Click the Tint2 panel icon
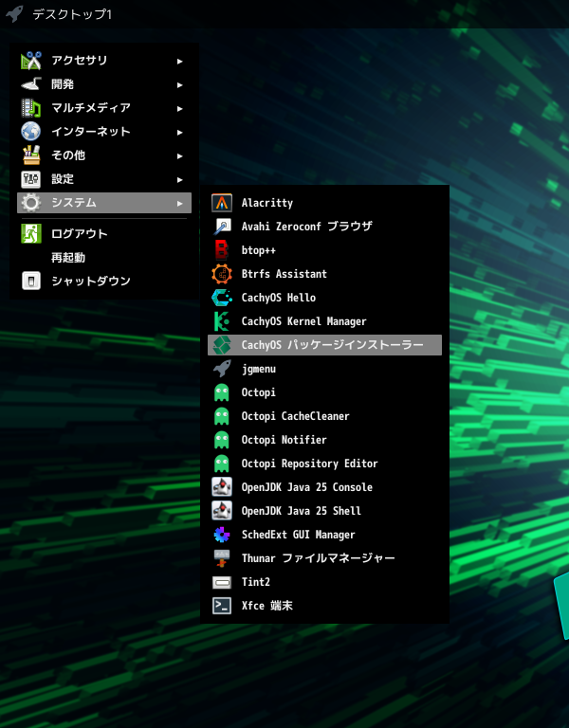The image size is (569, 728). (x=222, y=582)
